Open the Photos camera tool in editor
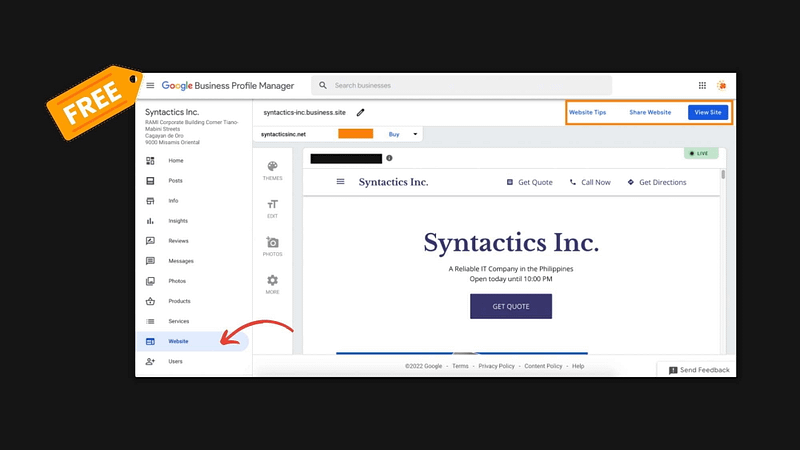The image size is (800, 450). click(x=272, y=246)
